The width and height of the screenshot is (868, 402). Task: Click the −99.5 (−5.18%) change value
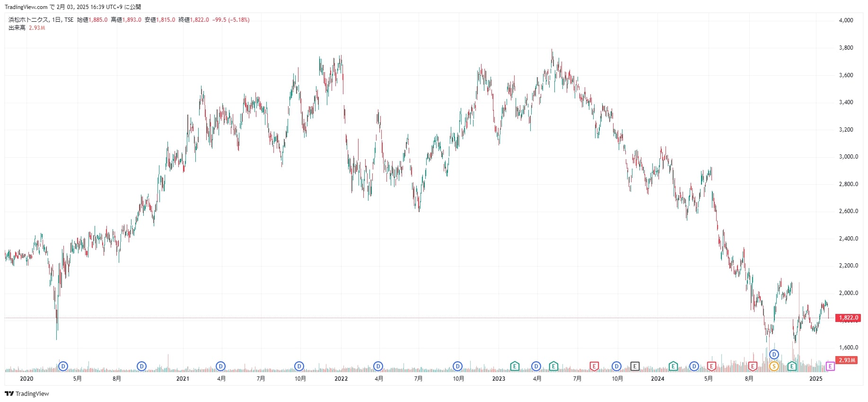[231, 20]
